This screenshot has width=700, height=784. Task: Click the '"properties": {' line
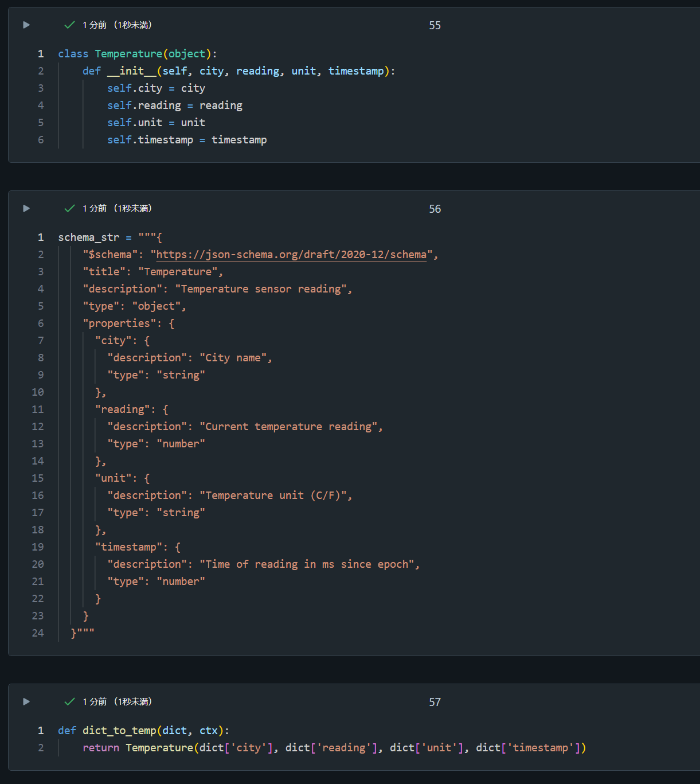[128, 323]
